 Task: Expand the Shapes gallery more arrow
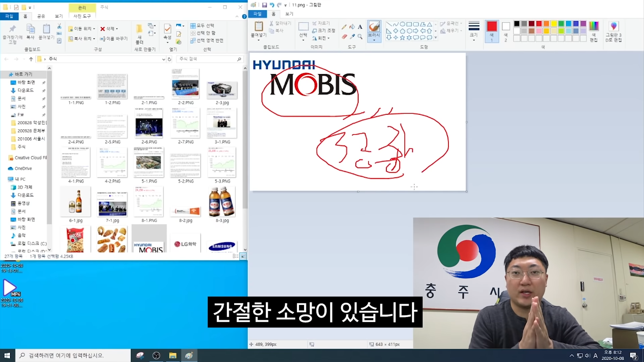[436, 38]
